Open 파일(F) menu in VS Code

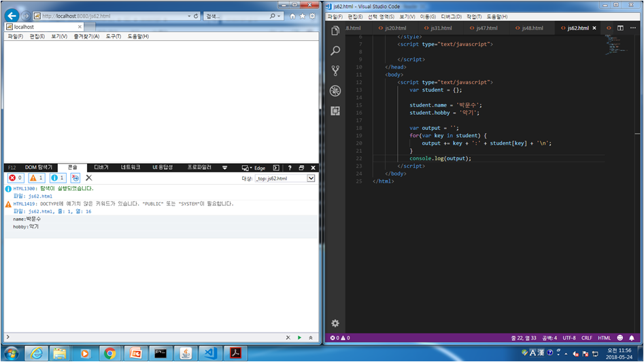(x=335, y=16)
